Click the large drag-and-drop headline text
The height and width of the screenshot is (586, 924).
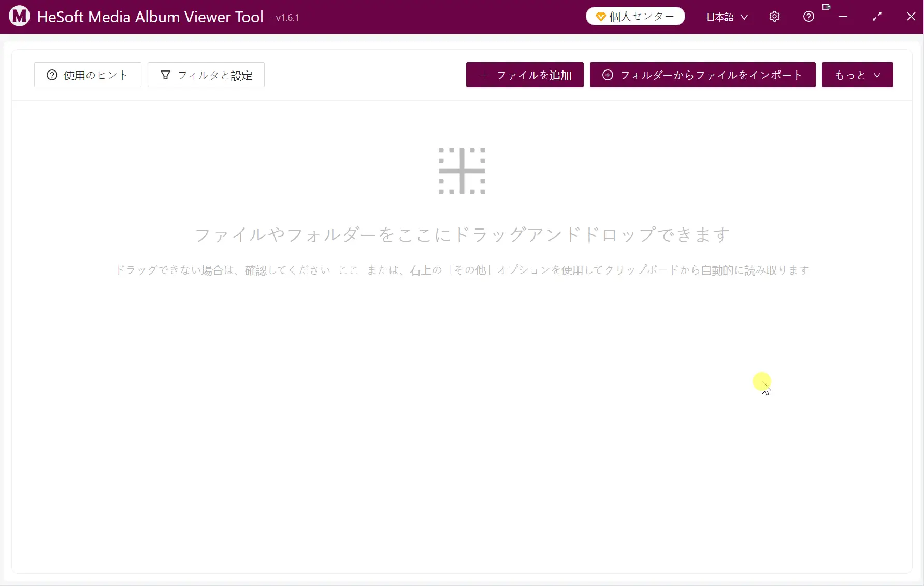(462, 235)
